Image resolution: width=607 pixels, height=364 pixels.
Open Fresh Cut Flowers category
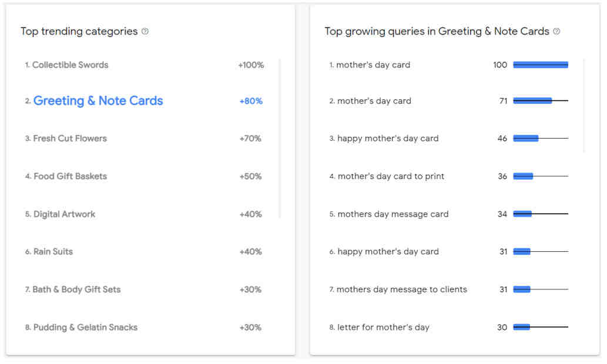pos(70,139)
